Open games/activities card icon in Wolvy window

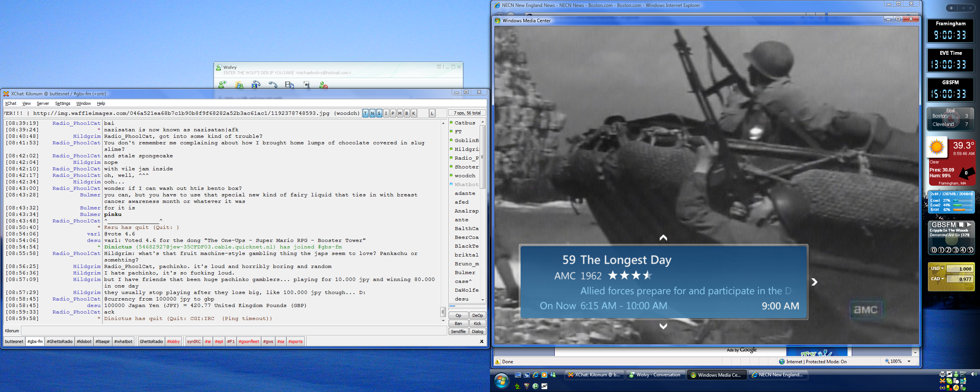[306, 85]
